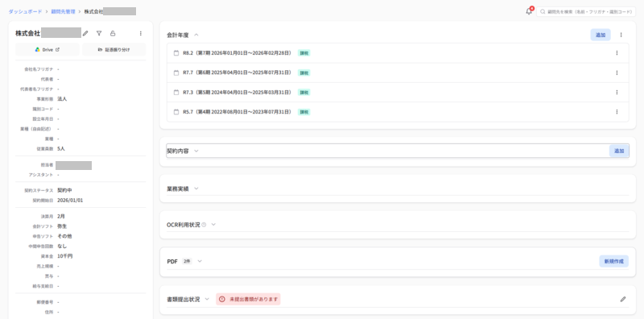The image size is (644, 319).
Task: Click 課税 tag on R7.7 row
Action: click(x=304, y=72)
